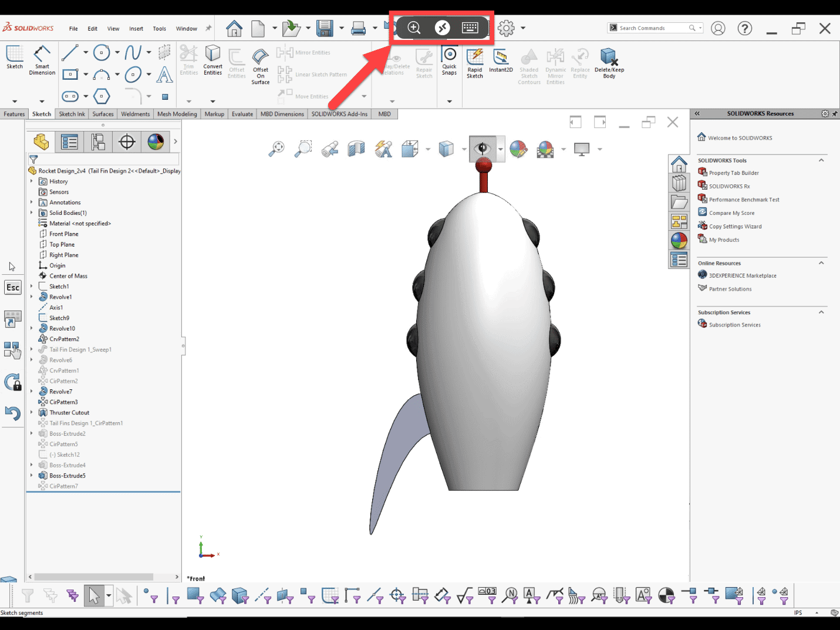Expand the Boss-Extrude5 feature
The image size is (840, 630).
pos(31,476)
